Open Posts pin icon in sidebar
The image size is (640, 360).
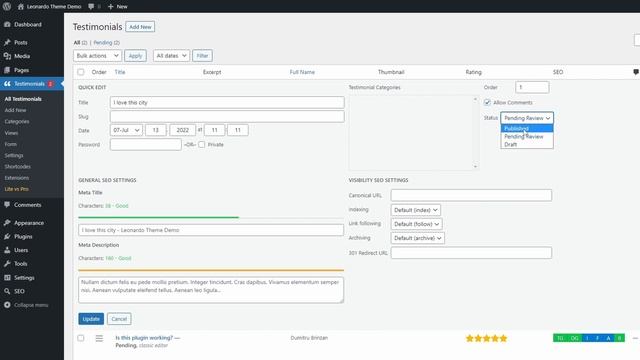[7, 42]
